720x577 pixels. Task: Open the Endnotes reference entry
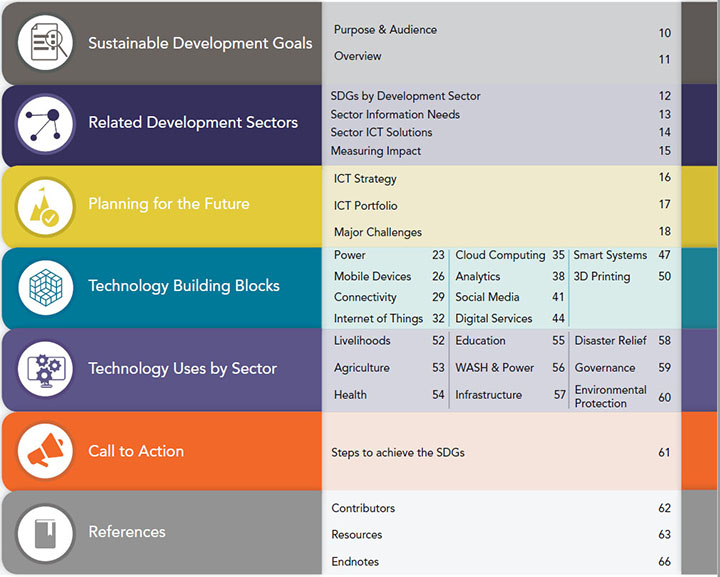pyautogui.click(x=355, y=561)
